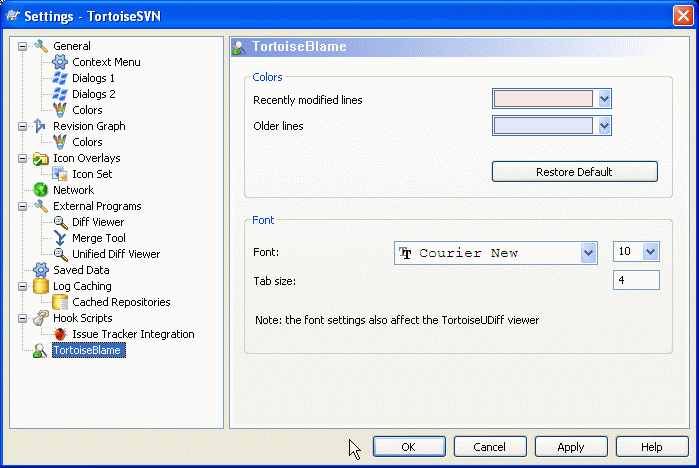
Task: Click the Dialogs 2 windows icon
Action: [x=60, y=94]
